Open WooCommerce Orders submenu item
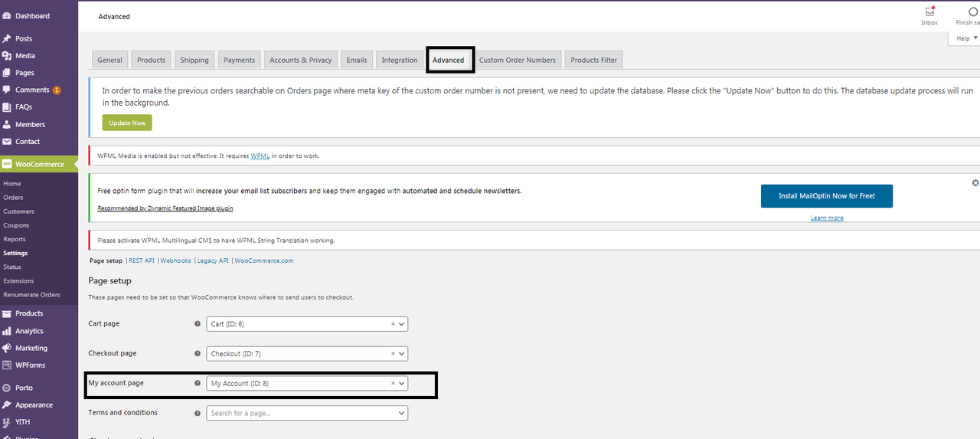 13,198
